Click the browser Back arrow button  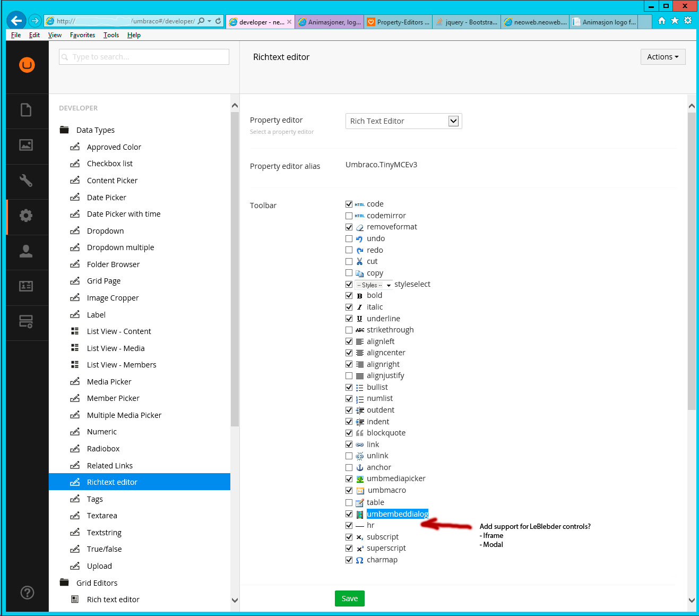click(16, 21)
